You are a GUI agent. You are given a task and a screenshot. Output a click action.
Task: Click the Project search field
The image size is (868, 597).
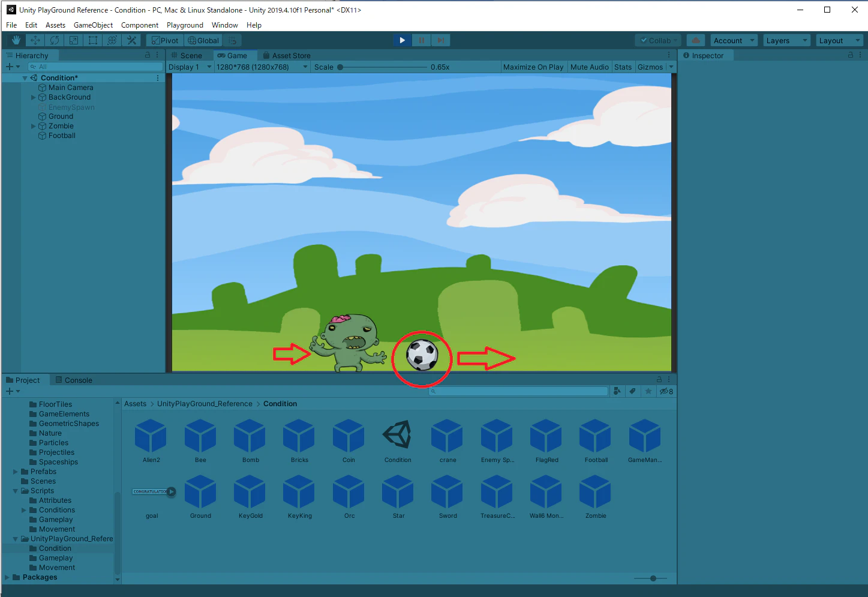[x=518, y=391]
